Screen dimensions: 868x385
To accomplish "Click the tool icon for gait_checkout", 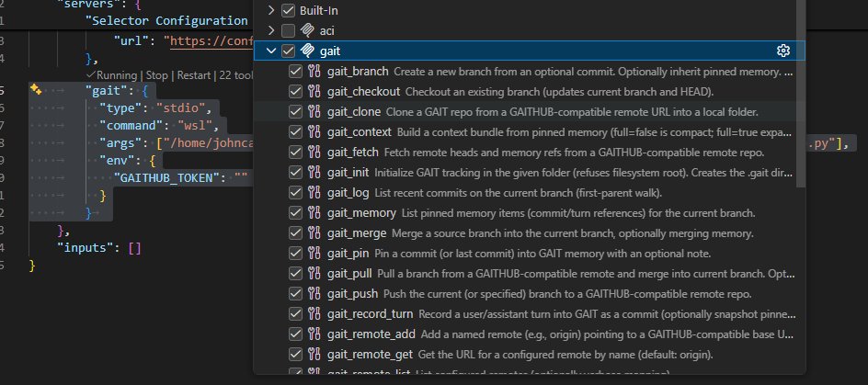I will 314,91.
